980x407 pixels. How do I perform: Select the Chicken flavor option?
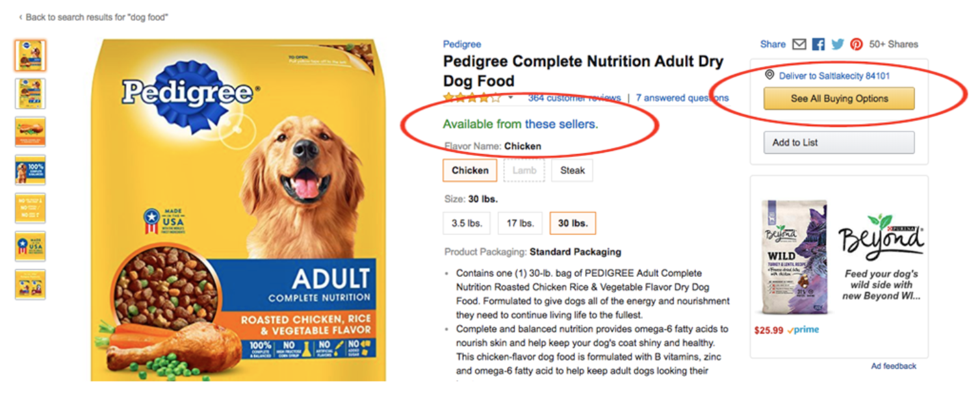pyautogui.click(x=470, y=170)
